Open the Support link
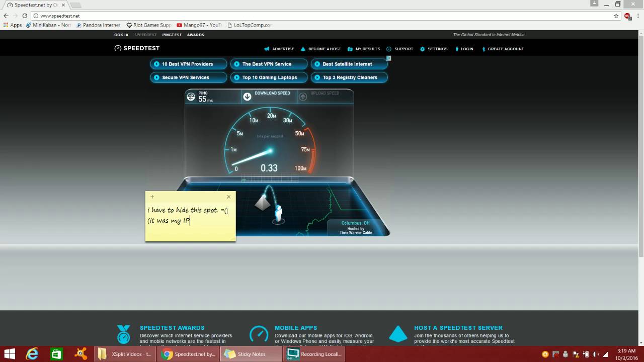The image size is (644, 362). click(x=399, y=49)
